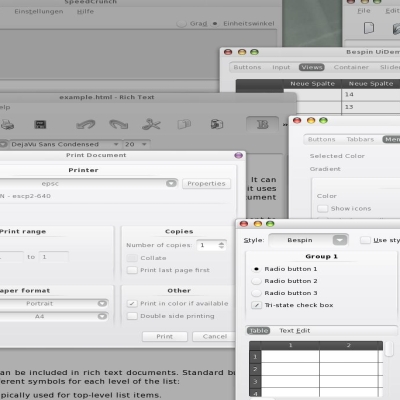Click the 'Selected Color' label
Image resolution: width=400 pixels, height=400 pixels.
(337, 156)
